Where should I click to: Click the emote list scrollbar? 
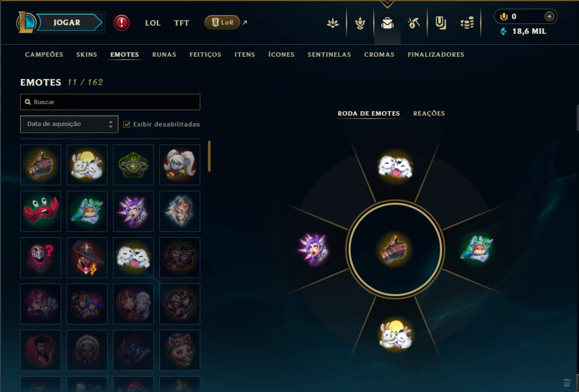pyautogui.click(x=210, y=156)
